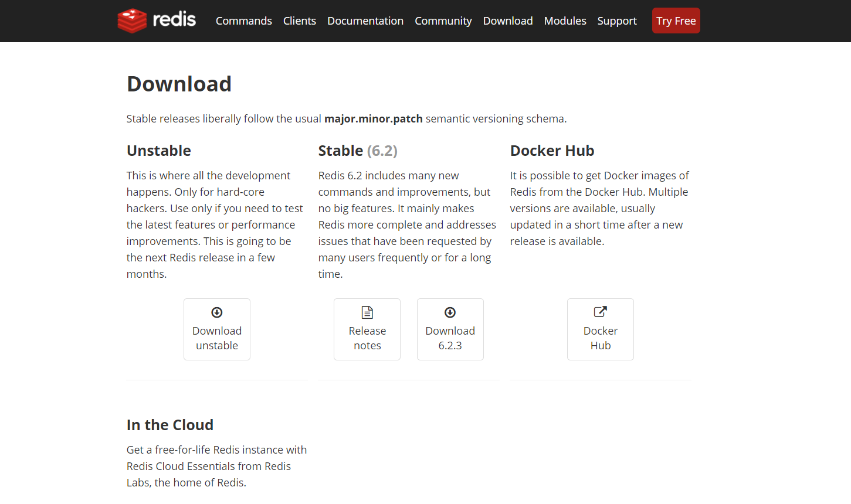
Task: Click the bold major.minor.patch text
Action: click(x=374, y=119)
